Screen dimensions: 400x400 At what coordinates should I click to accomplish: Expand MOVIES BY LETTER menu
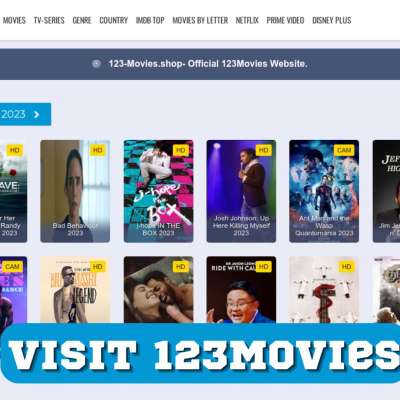200,20
